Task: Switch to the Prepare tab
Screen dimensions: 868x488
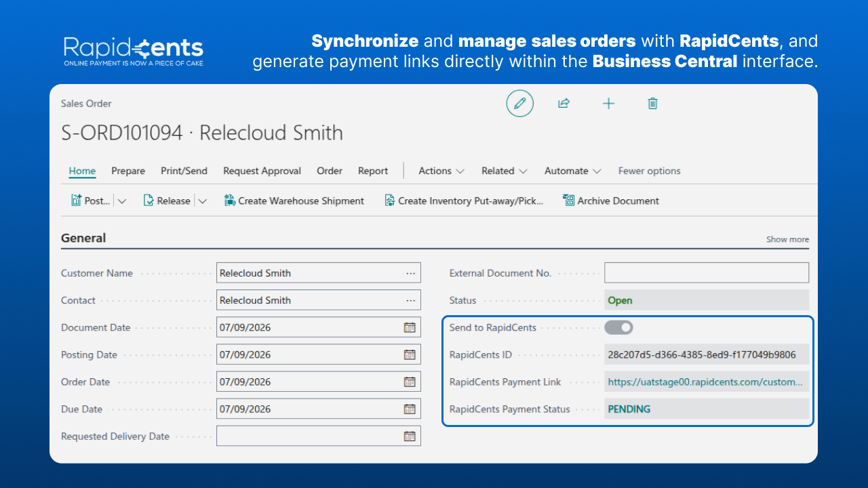Action: [x=128, y=171]
